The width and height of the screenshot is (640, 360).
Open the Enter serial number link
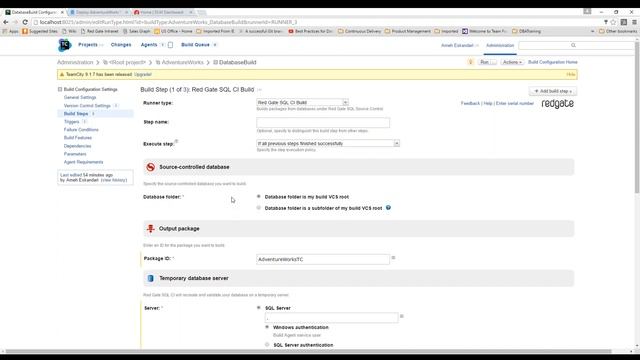[x=515, y=103]
